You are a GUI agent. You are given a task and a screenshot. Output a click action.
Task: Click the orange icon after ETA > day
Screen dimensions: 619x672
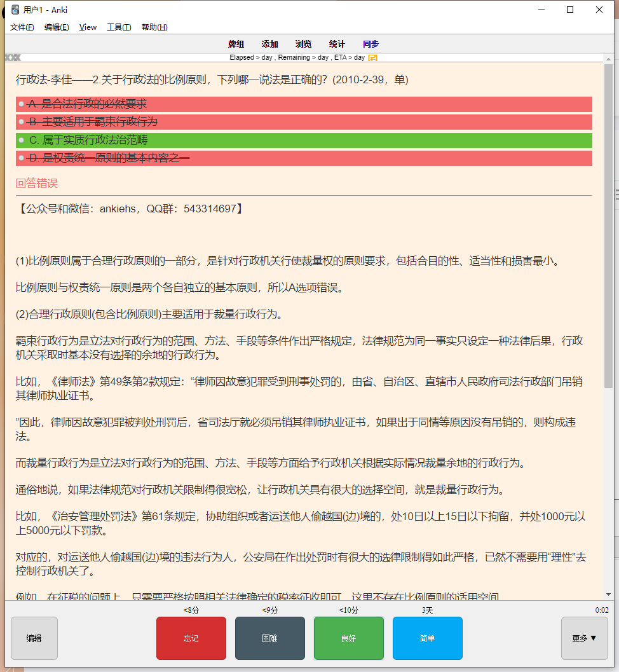[x=372, y=57]
